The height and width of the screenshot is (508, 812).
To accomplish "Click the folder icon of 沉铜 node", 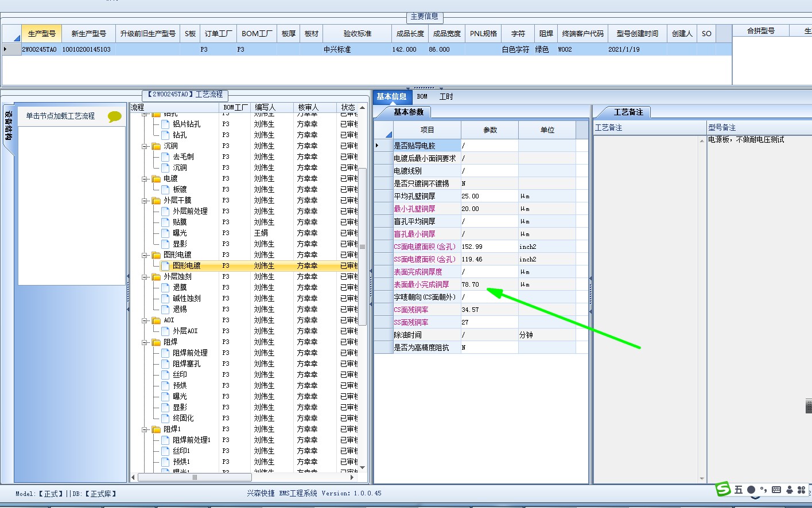I will click(156, 146).
